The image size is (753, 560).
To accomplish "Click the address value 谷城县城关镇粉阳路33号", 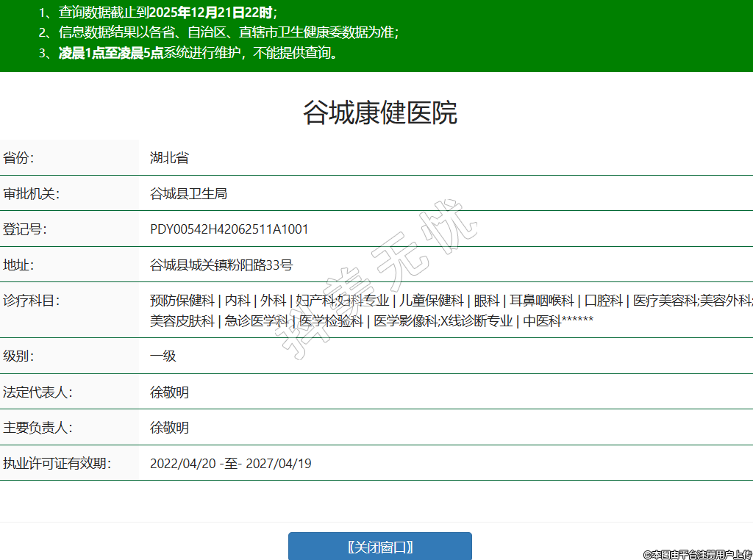I will tap(221, 265).
